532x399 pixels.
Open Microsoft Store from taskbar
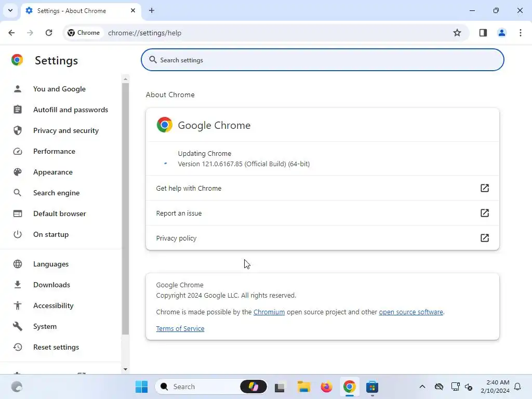click(372, 387)
